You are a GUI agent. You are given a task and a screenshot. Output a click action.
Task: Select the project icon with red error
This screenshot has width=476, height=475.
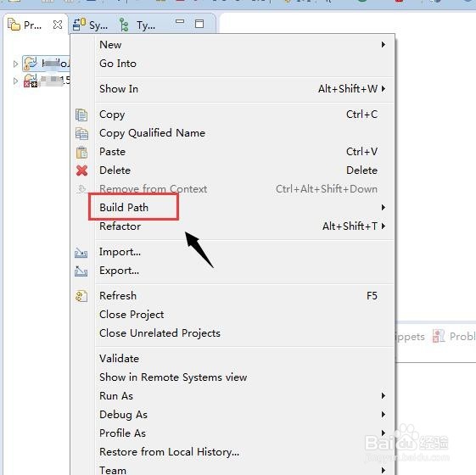tap(31, 81)
